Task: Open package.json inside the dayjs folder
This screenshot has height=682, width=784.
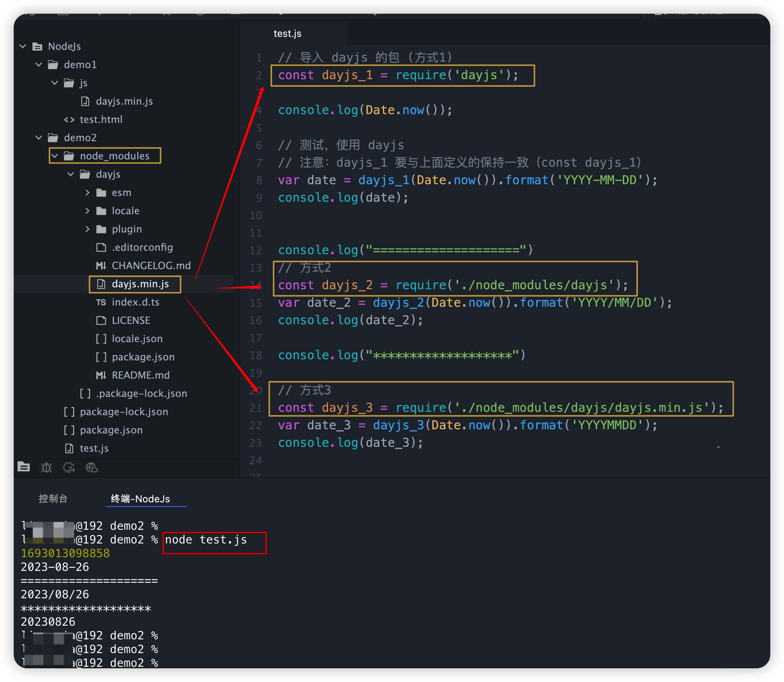Action: pyautogui.click(x=143, y=357)
